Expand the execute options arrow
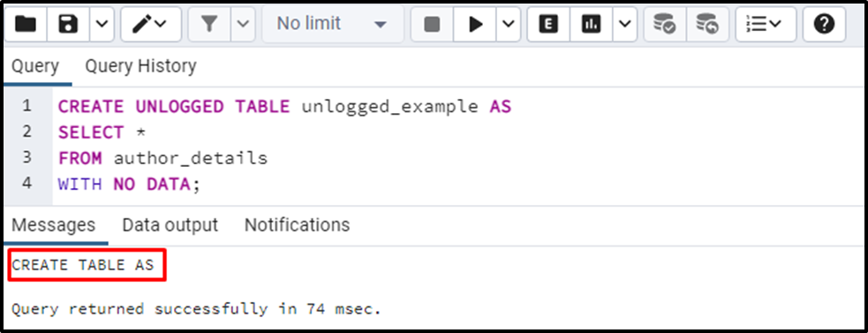Image resolution: width=868 pixels, height=333 pixels. [509, 24]
